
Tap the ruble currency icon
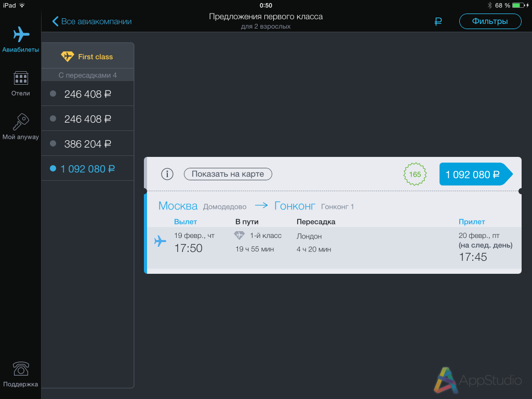(x=438, y=21)
